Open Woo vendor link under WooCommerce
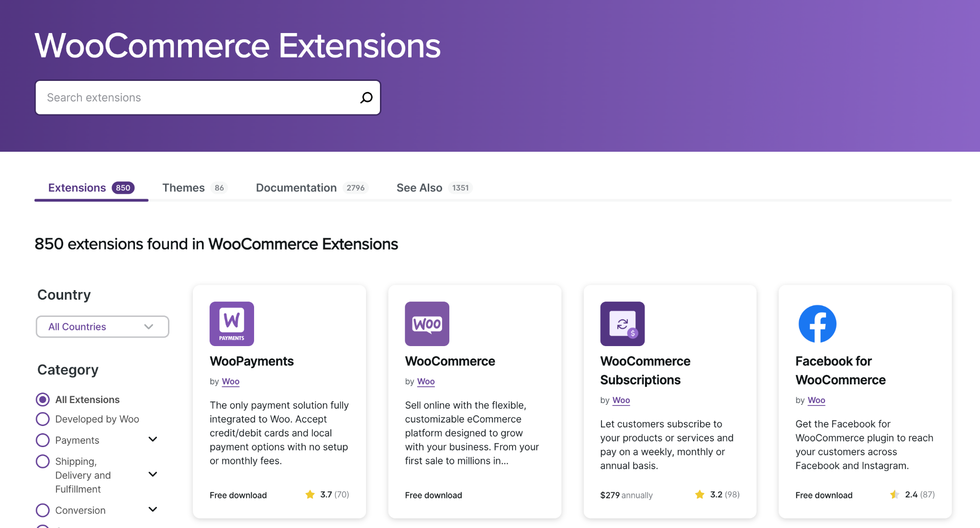Screen dimensions: 980x528 (426, 382)
